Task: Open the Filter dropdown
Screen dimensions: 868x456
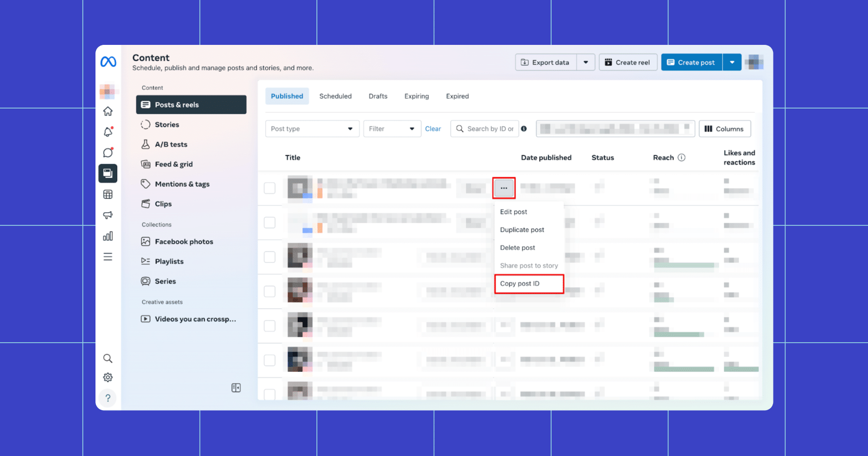Action: coord(392,129)
